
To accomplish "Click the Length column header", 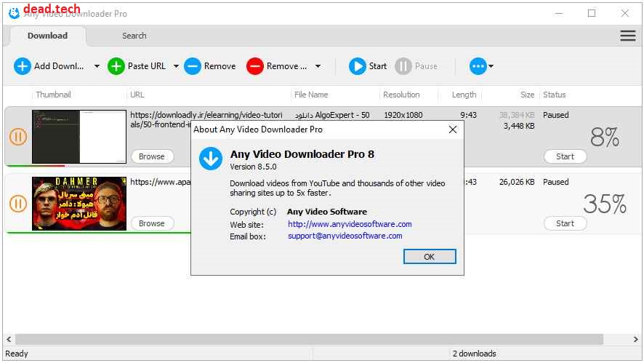I will (x=464, y=95).
